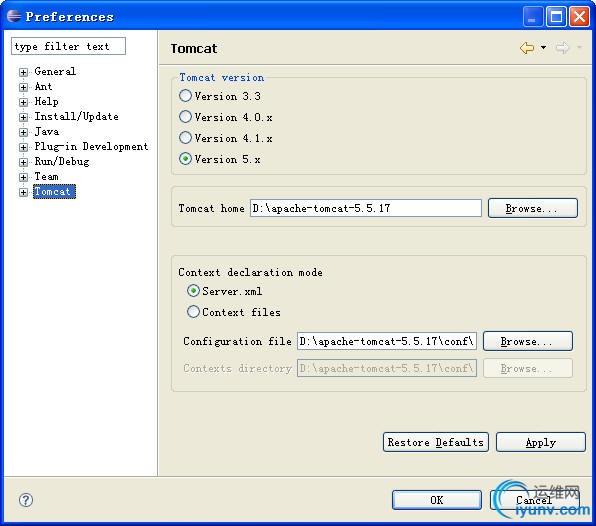
Task: Click Browse button for Tomcat home
Action: pyautogui.click(x=533, y=208)
